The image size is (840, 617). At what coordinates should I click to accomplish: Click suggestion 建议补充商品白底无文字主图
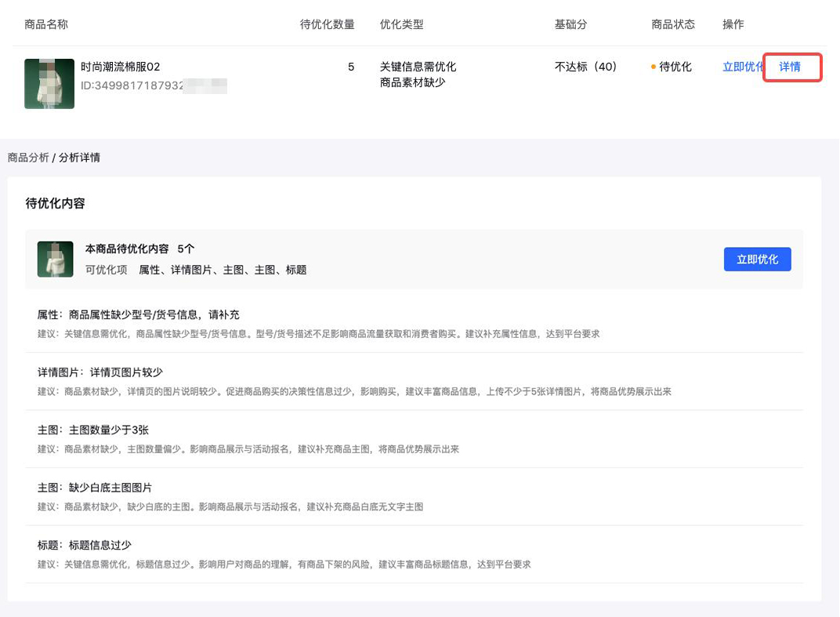point(230,507)
